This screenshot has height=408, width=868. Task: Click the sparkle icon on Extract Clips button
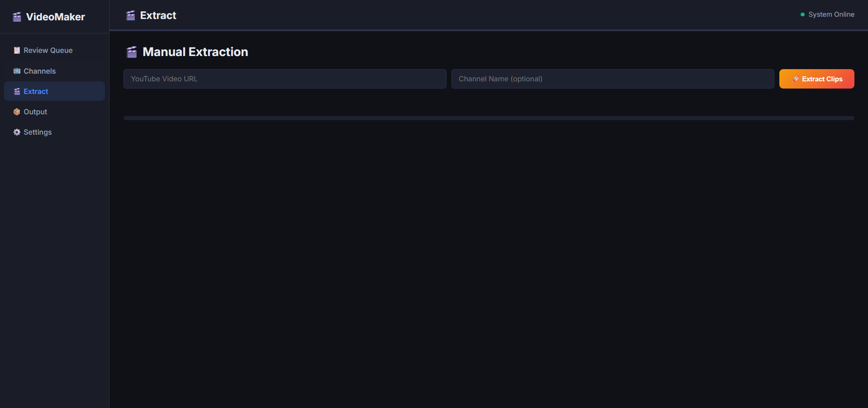[796, 79]
